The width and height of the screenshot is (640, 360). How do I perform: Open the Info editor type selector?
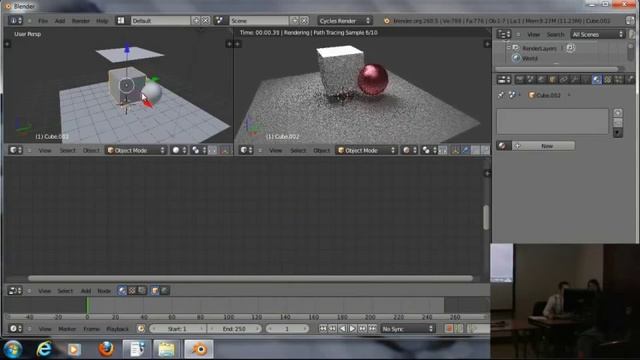pos(16,20)
